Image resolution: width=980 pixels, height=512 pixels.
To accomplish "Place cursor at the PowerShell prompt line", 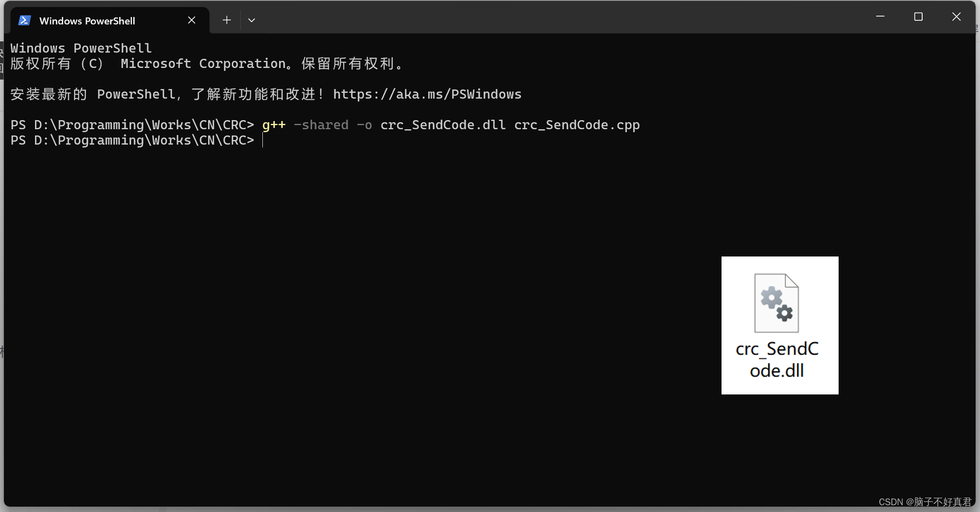I will [263, 140].
